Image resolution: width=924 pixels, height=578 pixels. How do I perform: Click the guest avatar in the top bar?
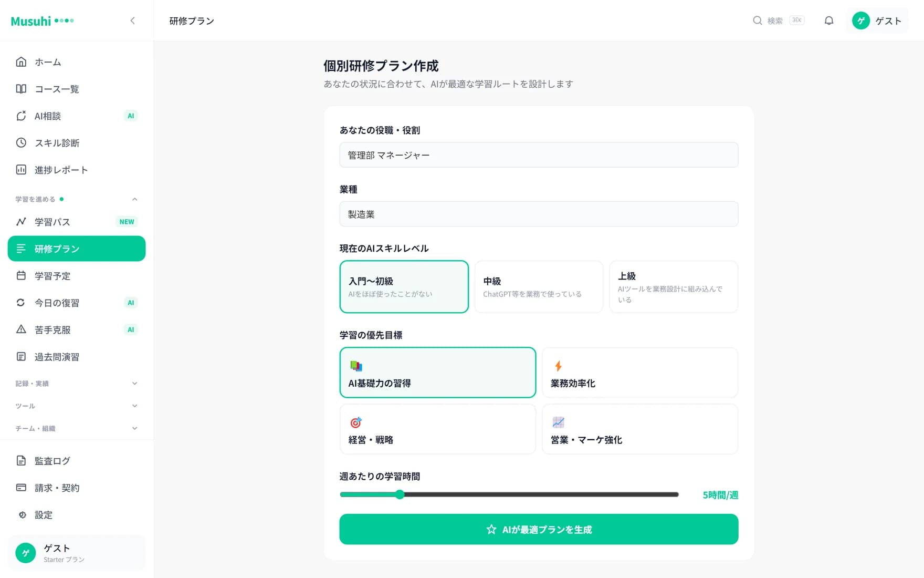(861, 20)
